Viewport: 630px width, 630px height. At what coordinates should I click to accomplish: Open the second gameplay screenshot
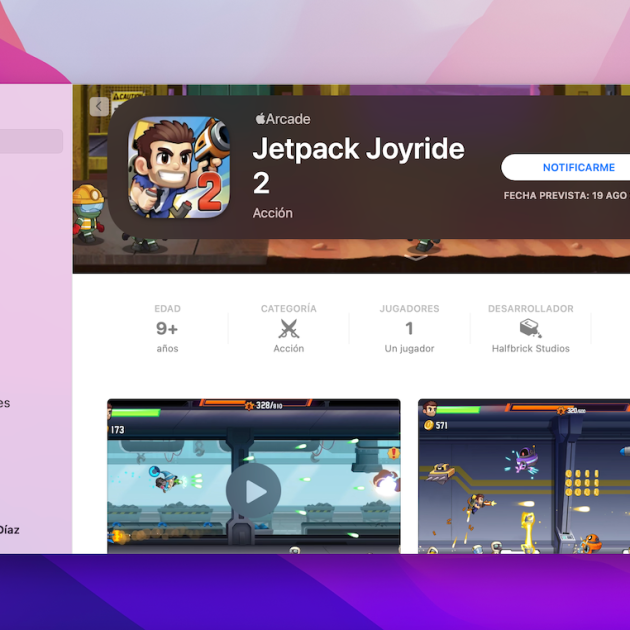(x=523, y=475)
